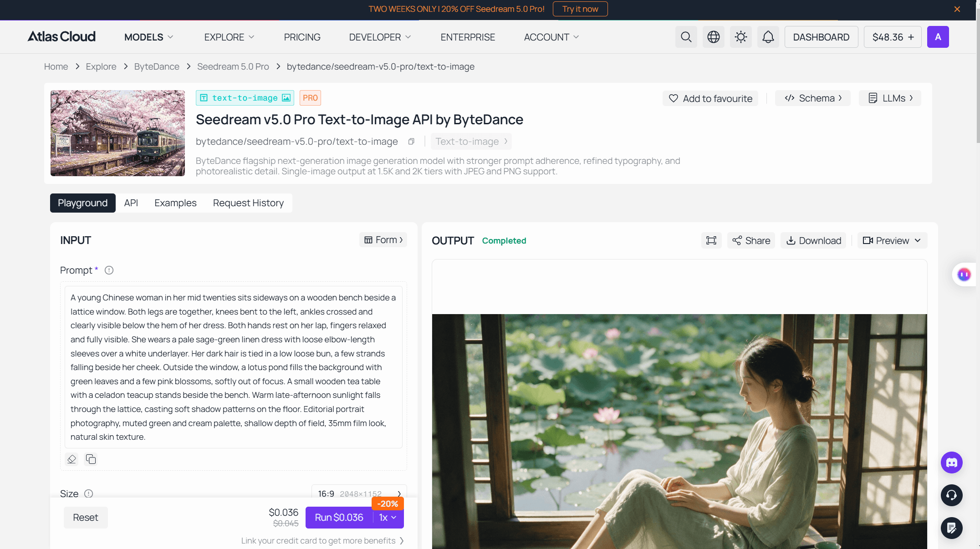Click the globe language icon

(713, 37)
